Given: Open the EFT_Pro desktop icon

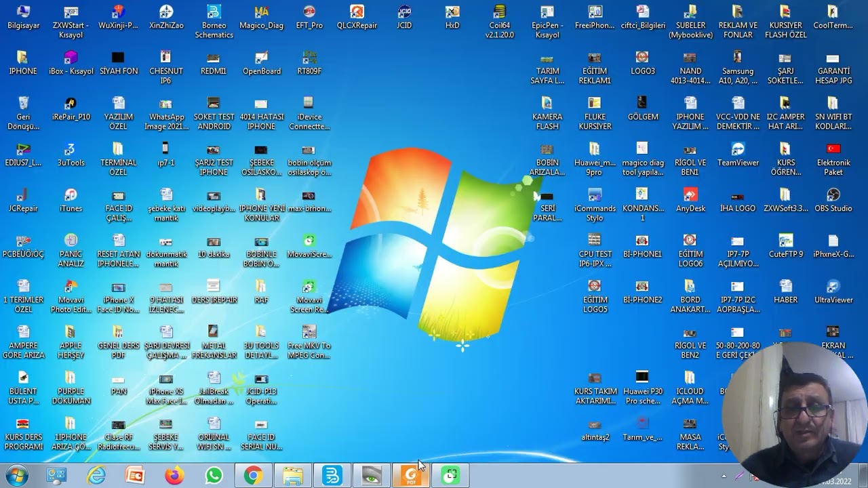Looking at the screenshot, I should click(x=309, y=18).
